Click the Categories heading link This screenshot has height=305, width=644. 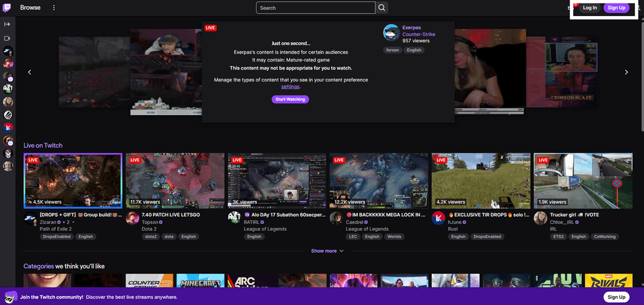[39, 266]
